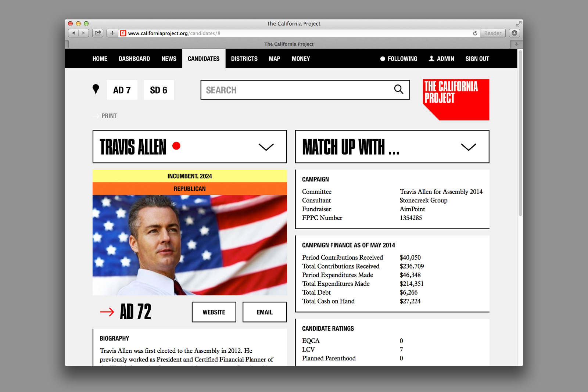Toggle red follow dot beside Travis Allen
The image size is (588, 392).
(x=176, y=146)
